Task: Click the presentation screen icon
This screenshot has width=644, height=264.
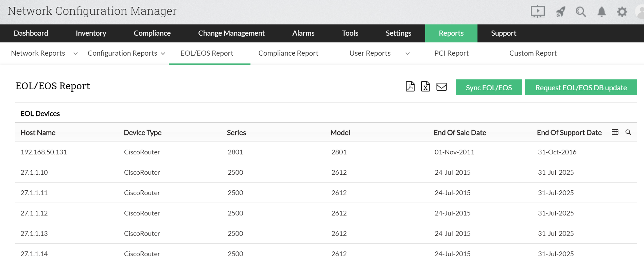Action: point(538,12)
